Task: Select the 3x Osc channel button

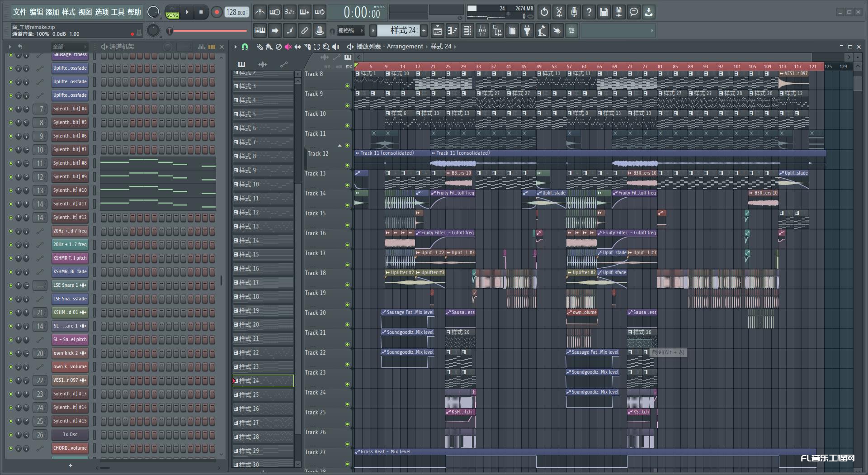Action: 70,435
